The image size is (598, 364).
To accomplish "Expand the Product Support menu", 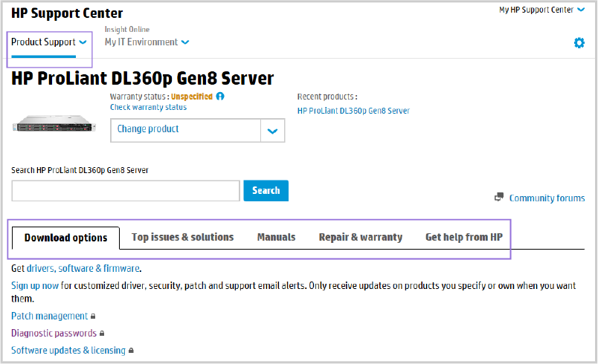I will click(49, 42).
